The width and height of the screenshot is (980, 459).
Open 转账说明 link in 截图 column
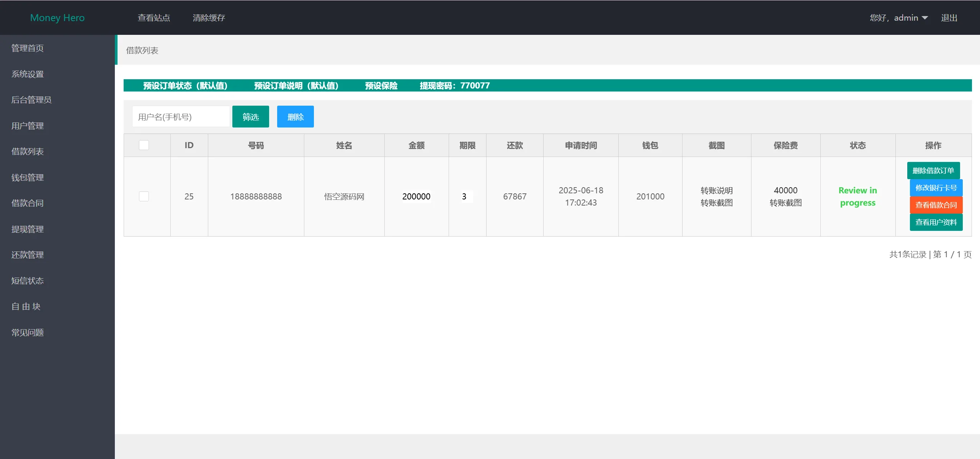716,190
